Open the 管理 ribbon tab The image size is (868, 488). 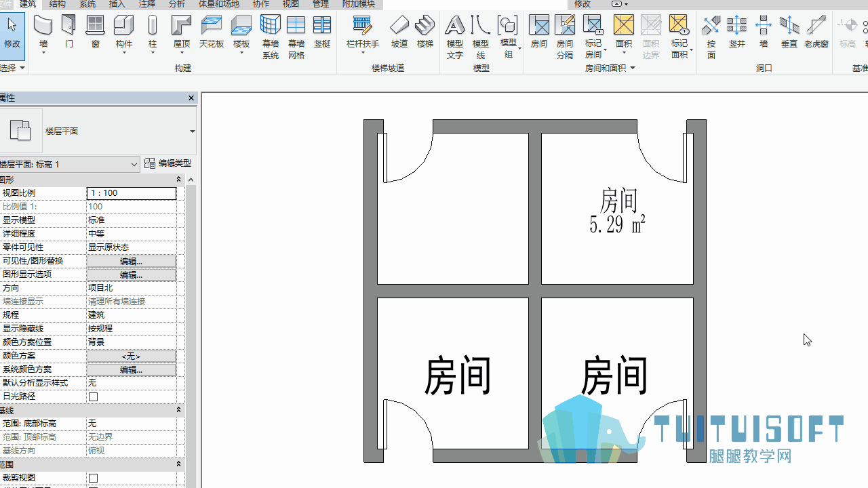tap(321, 4)
